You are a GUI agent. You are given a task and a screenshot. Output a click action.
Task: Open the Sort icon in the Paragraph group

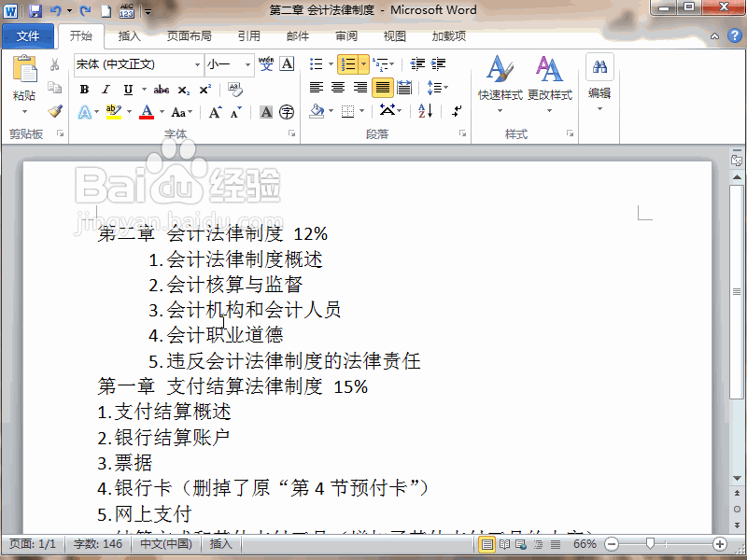(425, 111)
